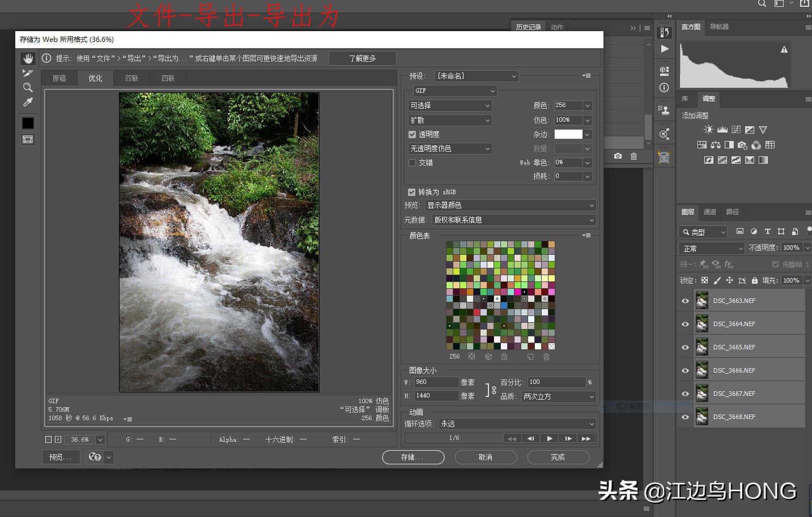Select the Hand tool in the dialog
812x517 pixels.
coord(28,58)
